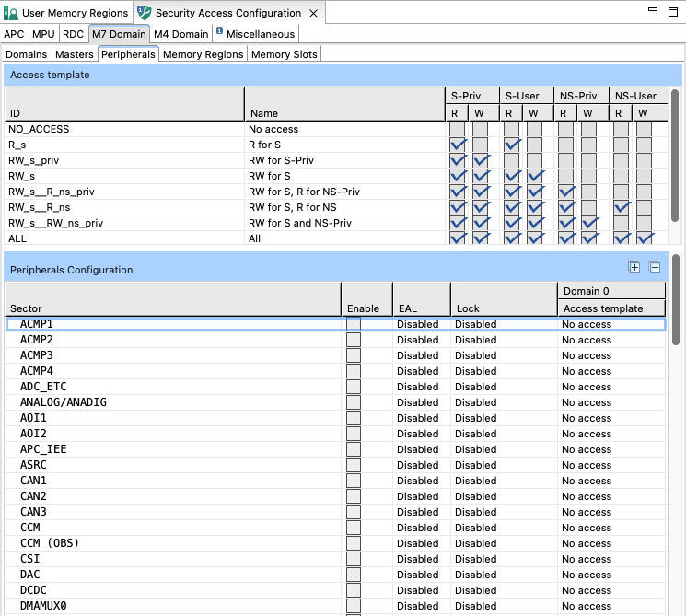
Task: Click the expand all icon in Peripherals Configuration
Action: [634, 267]
